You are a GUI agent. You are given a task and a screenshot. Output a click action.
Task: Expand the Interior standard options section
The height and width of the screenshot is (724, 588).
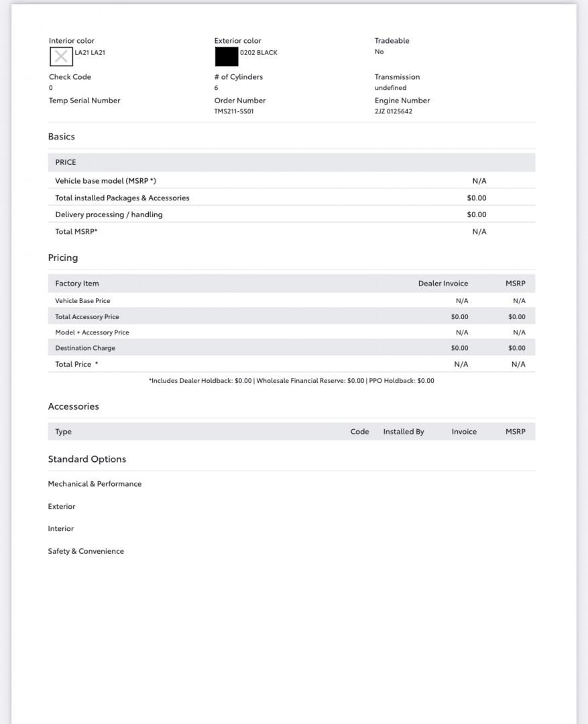pos(61,529)
